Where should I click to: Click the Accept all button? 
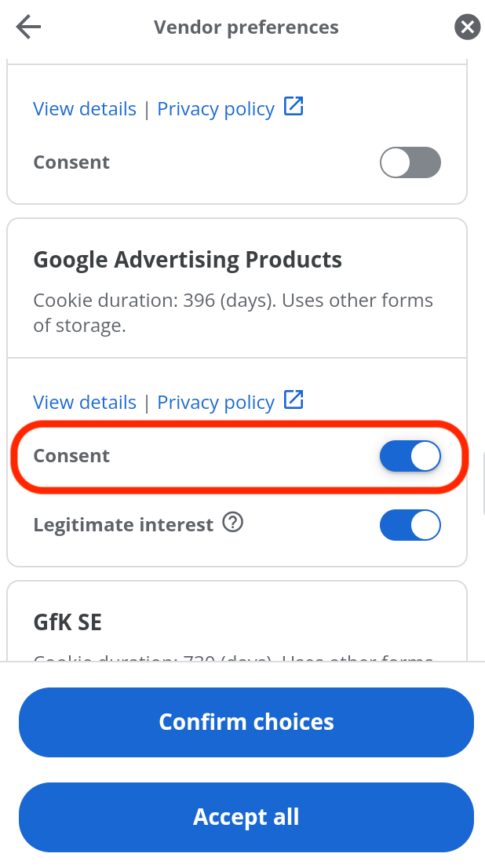(246, 817)
